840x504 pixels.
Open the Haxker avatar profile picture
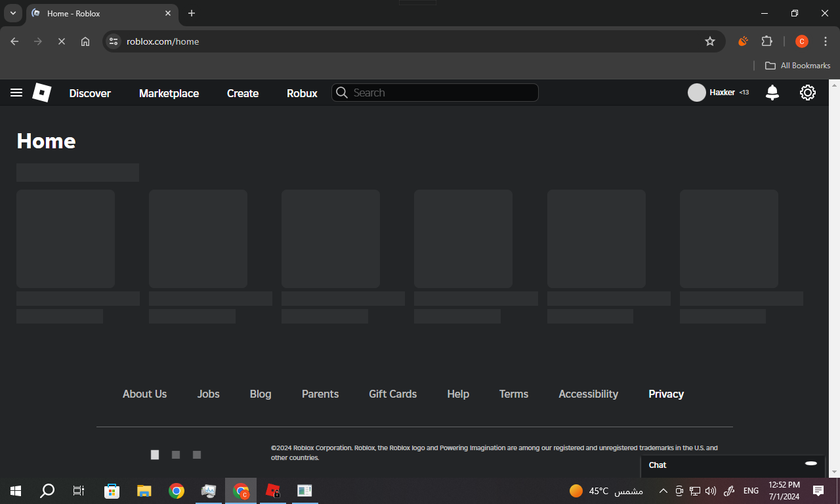tap(696, 93)
